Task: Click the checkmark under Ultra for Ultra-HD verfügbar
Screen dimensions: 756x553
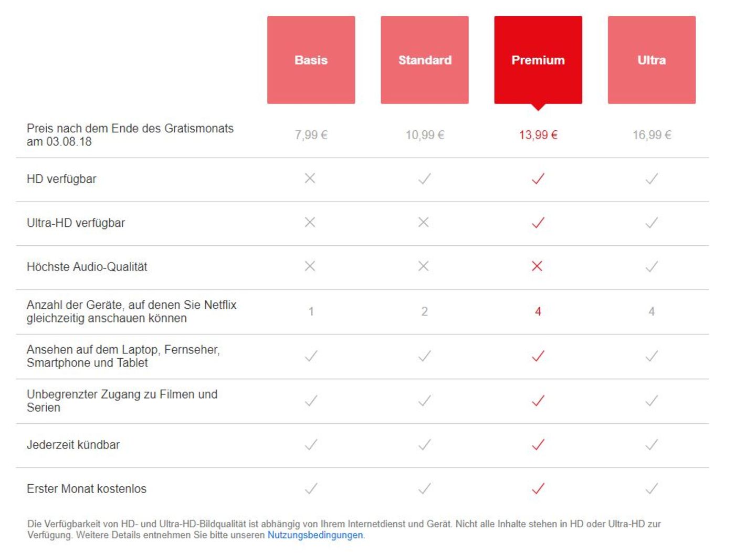Action: tap(652, 223)
